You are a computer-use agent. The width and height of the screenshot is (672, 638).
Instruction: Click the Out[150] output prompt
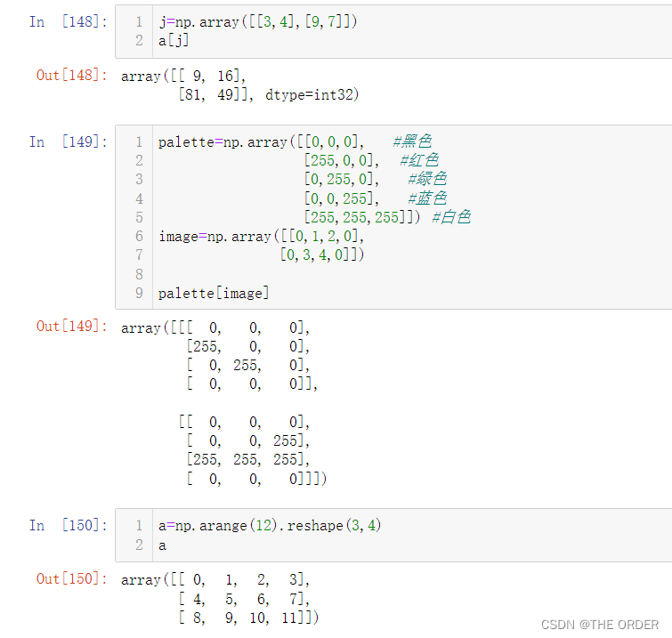(x=71, y=578)
